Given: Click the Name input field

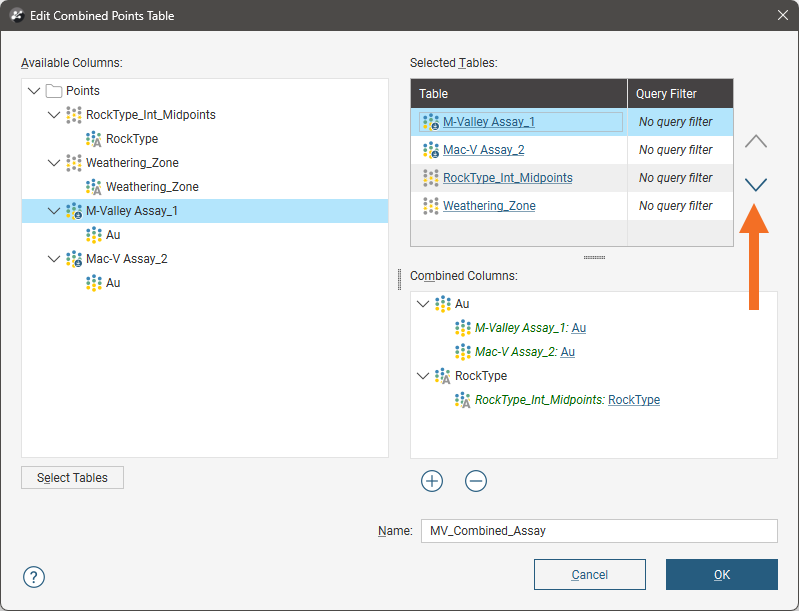Looking at the screenshot, I should (598, 531).
